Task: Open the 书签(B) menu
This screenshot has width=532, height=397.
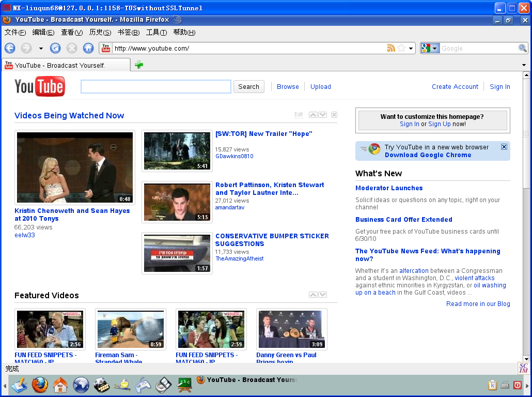Action: click(x=129, y=32)
